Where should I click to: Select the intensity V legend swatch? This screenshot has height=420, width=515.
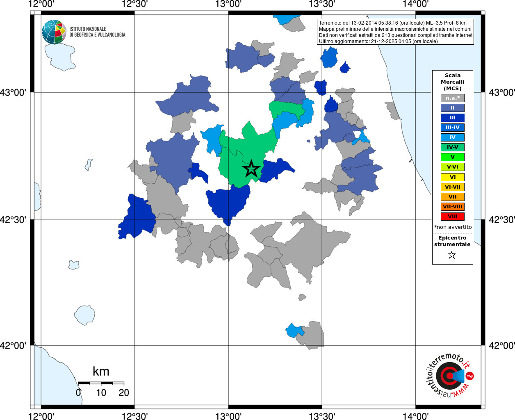tap(453, 157)
